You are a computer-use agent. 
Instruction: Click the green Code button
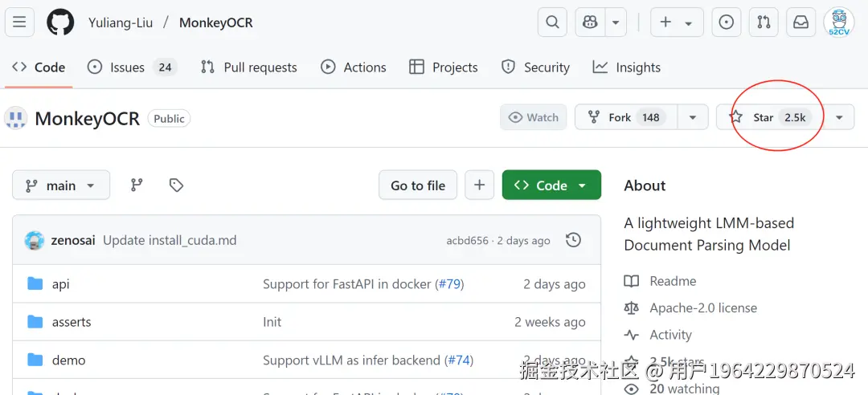551,185
